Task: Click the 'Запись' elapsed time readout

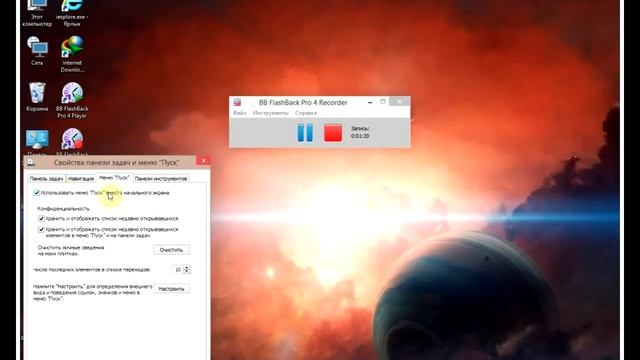Action: tap(360, 132)
